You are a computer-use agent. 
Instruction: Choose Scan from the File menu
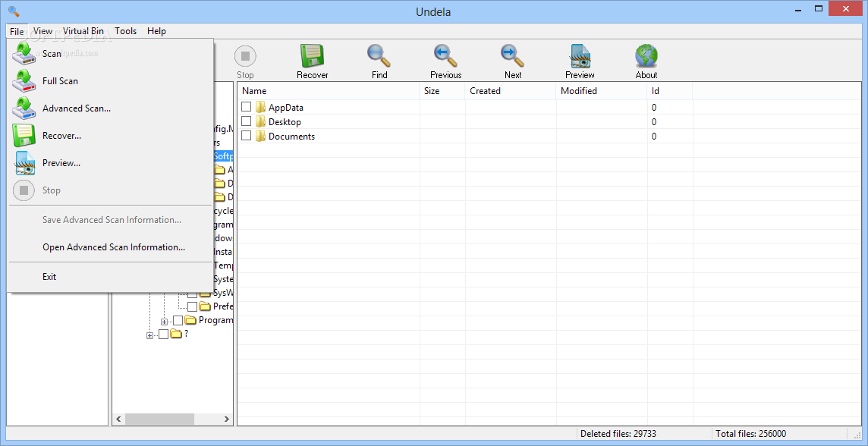[x=109, y=54]
